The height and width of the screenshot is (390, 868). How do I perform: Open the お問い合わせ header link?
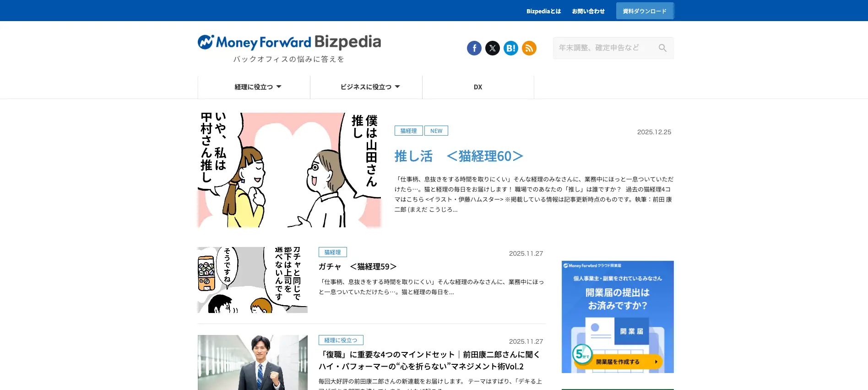[588, 11]
